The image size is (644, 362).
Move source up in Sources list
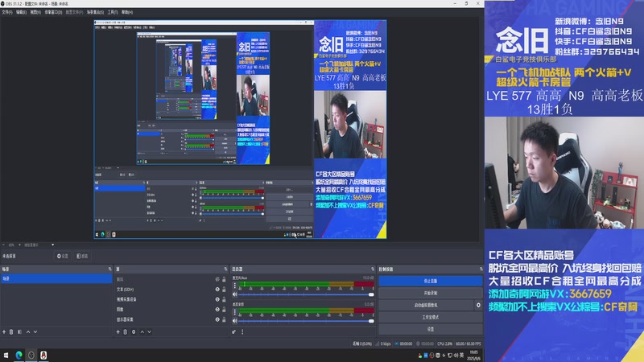tap(142, 331)
